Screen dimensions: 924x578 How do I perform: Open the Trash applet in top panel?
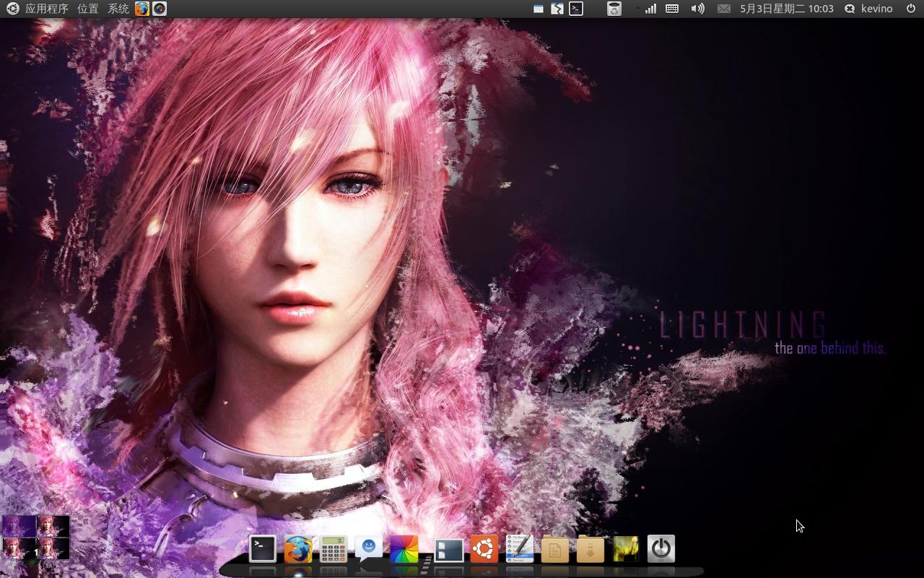(x=614, y=9)
